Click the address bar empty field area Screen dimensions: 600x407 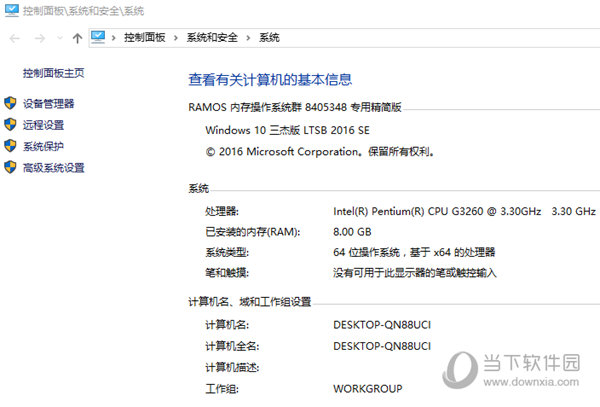(440, 38)
